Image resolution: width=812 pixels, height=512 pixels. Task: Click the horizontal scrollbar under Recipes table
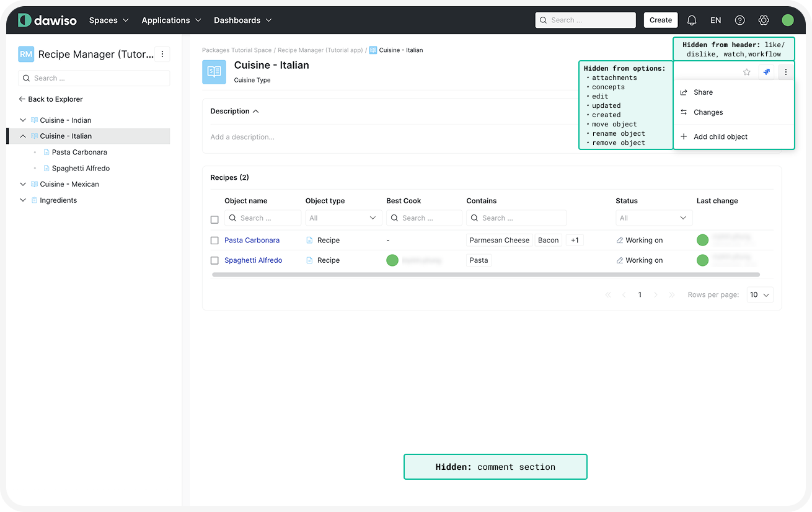(485, 275)
